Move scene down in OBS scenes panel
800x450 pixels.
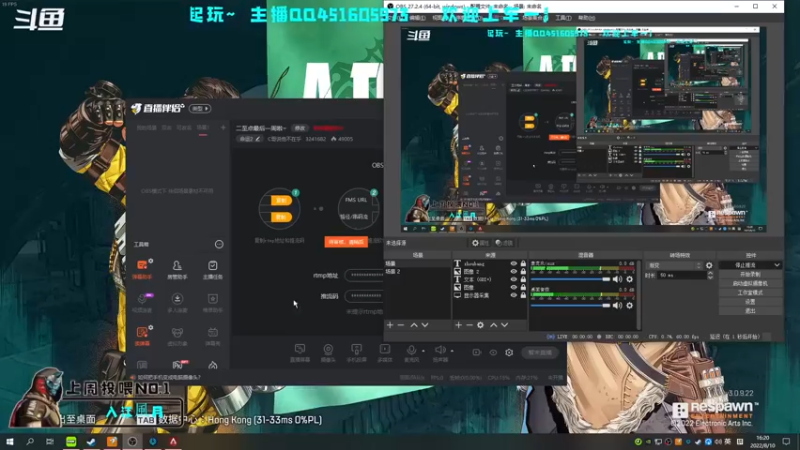425,325
